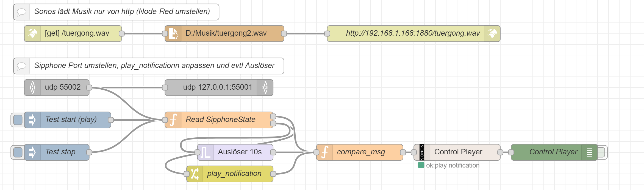Click the globe icon on the [get] /tuergong.wav node
The height and width of the screenshot is (190, 644).
pos(32,33)
